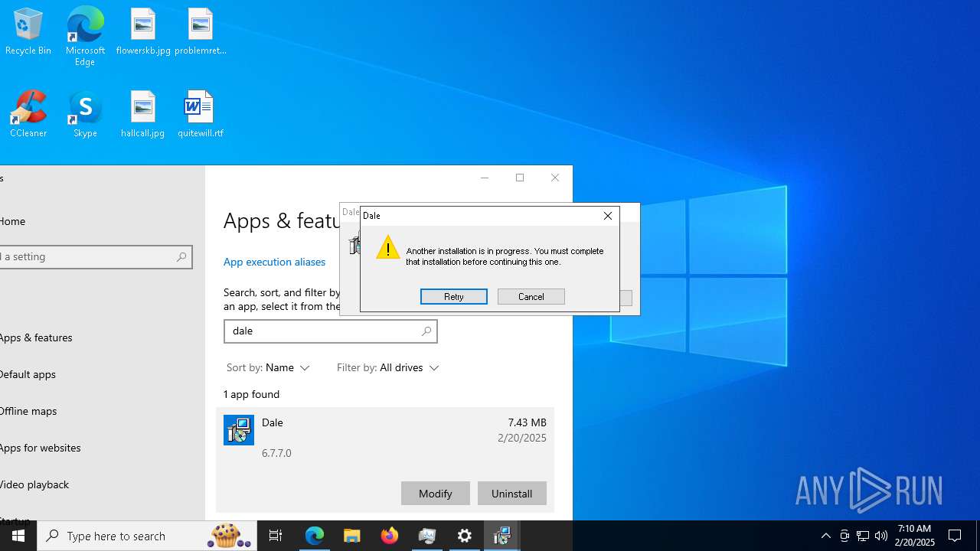Click the muffin icon in taskbar search
This screenshot has height=551, width=980.
click(228, 536)
